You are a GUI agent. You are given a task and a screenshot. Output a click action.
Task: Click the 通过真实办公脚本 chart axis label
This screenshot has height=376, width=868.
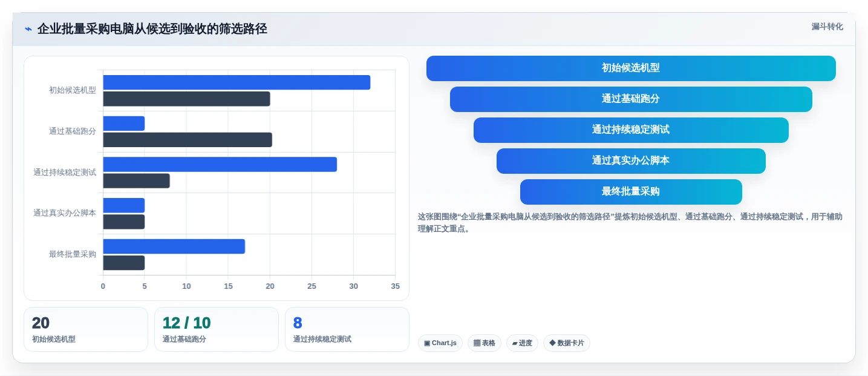tap(65, 213)
